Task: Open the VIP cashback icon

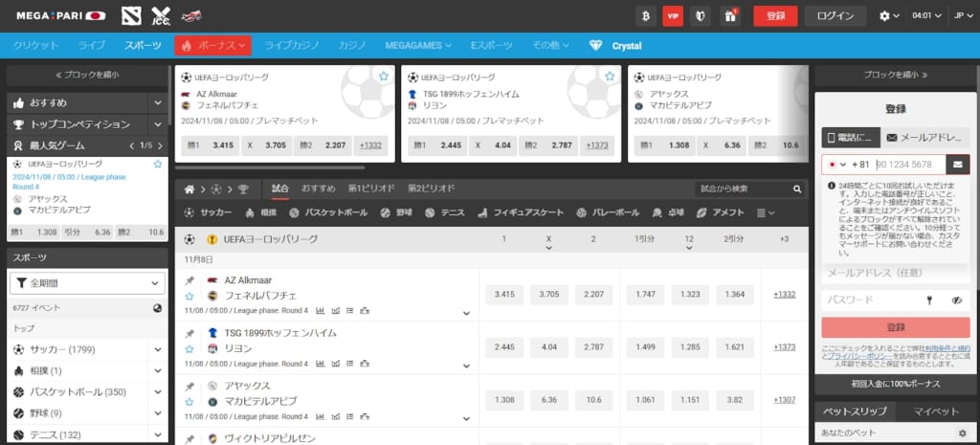Action: 673,15
